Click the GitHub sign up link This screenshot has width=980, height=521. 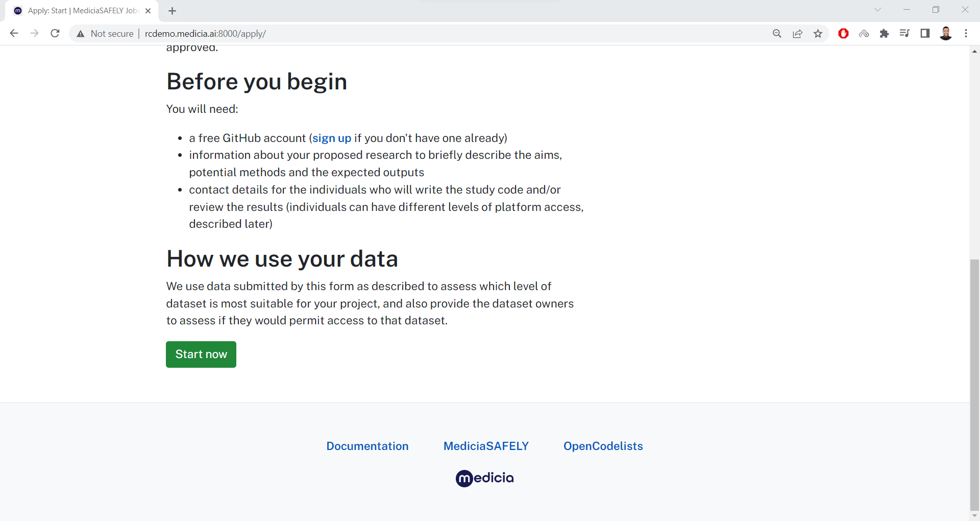click(332, 138)
